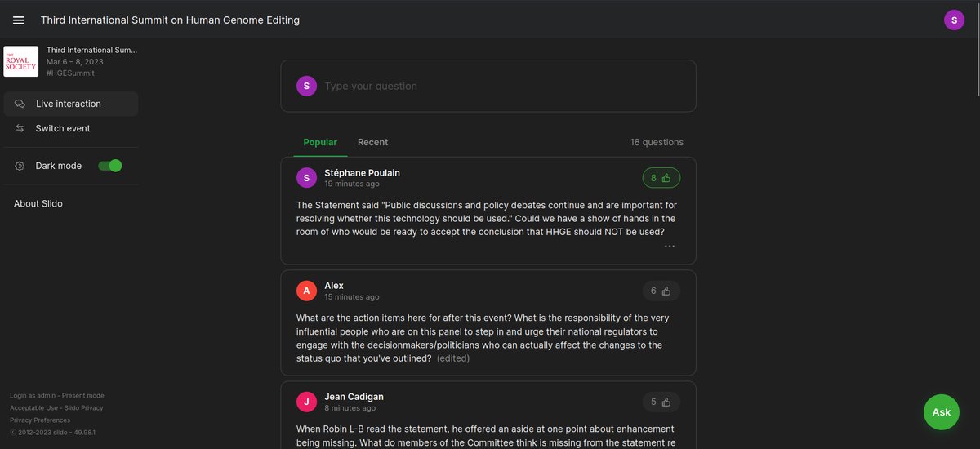
Task: Open the hamburger menu icon
Action: pyautogui.click(x=19, y=20)
